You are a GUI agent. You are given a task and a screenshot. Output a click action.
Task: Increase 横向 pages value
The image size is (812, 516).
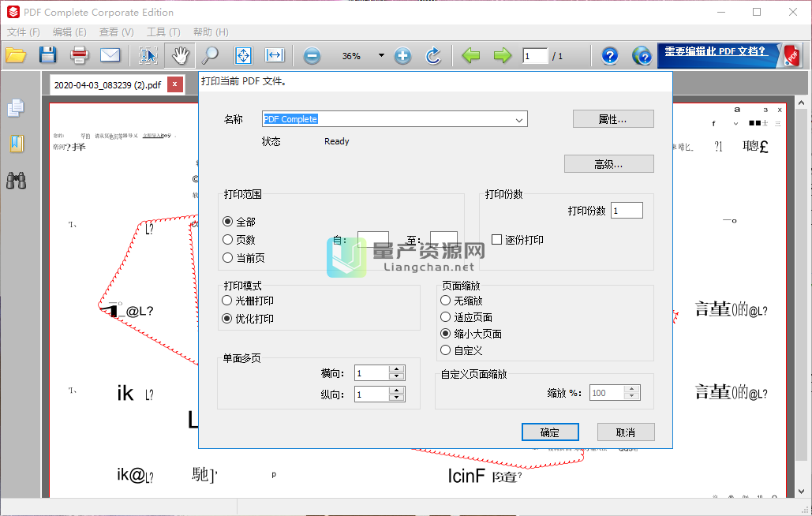(x=397, y=369)
